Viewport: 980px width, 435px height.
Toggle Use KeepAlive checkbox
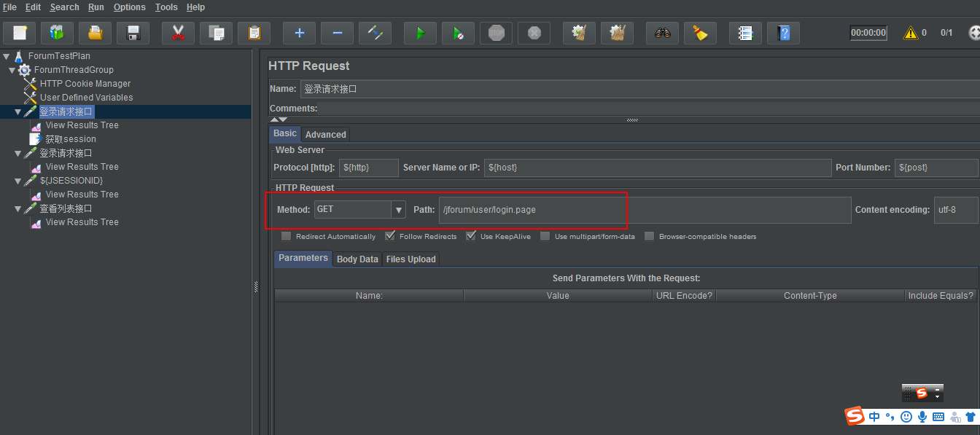pos(471,236)
